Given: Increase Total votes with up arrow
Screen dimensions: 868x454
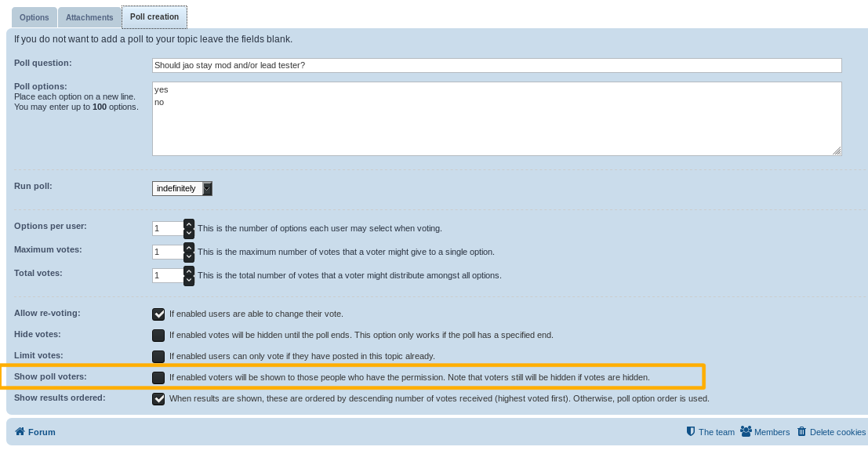Looking at the screenshot, I should click(x=189, y=271).
